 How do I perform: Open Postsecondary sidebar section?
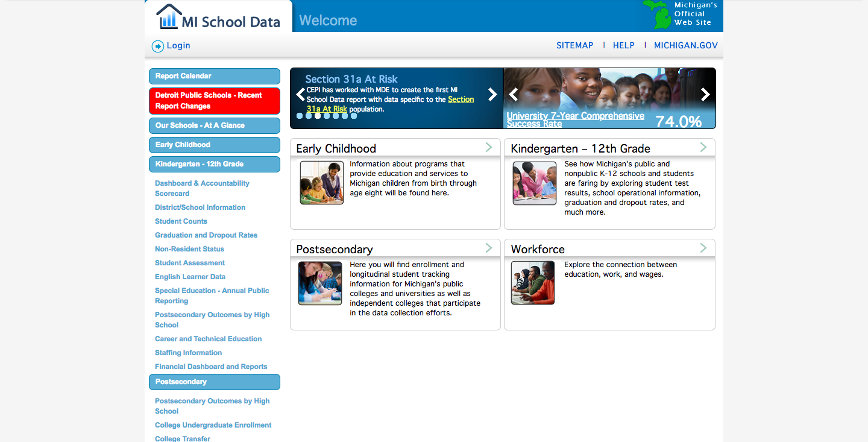pos(215,382)
